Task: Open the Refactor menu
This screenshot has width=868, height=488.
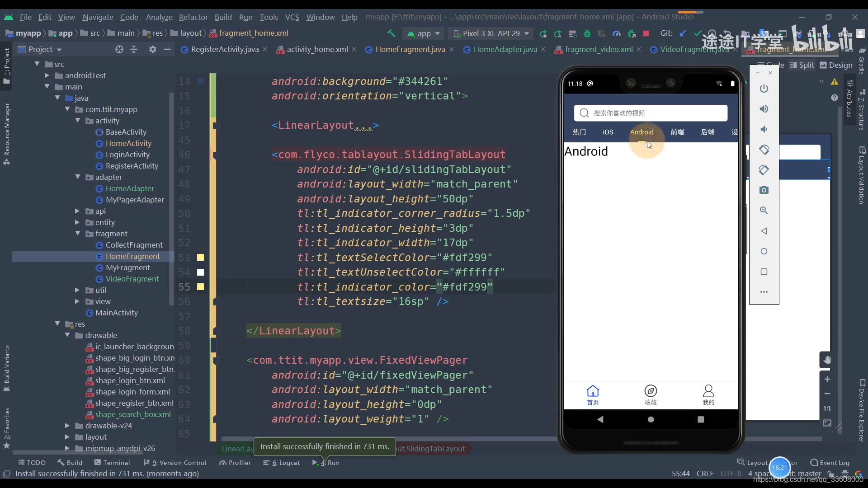Action: coord(193,17)
